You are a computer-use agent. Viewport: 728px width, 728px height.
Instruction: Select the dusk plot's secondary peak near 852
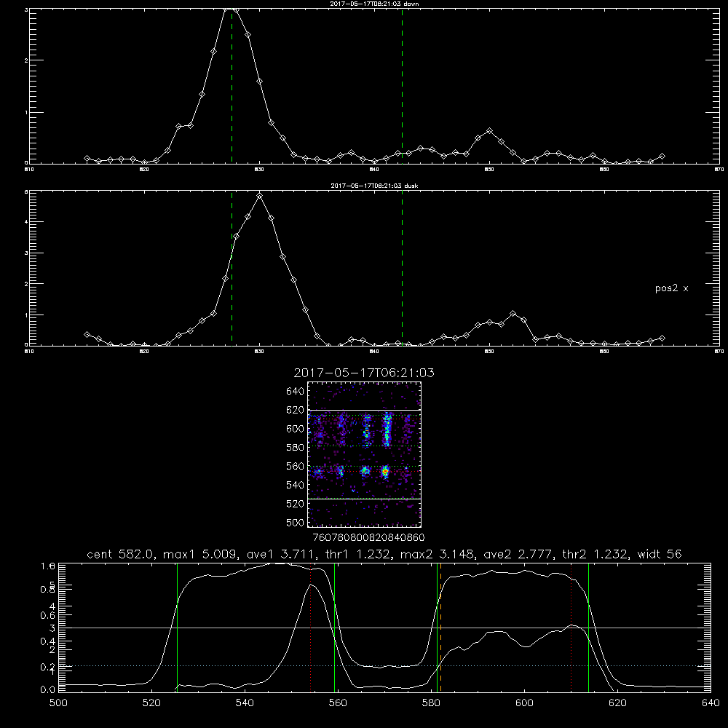pos(513,314)
